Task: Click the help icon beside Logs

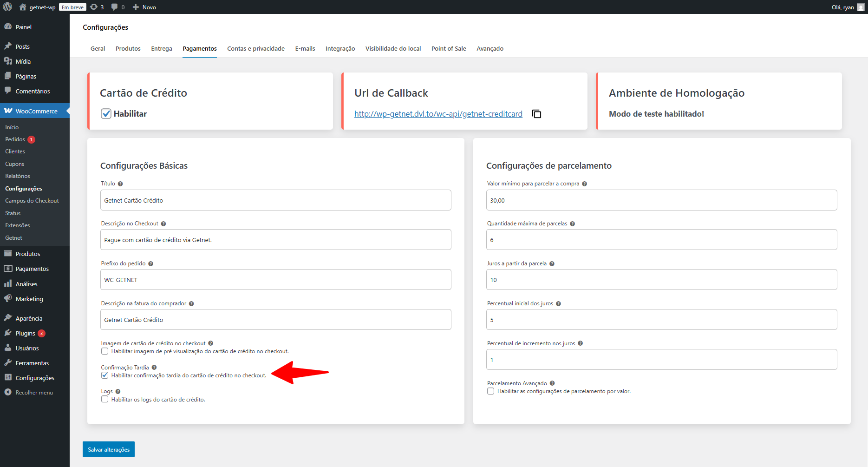Action: click(x=118, y=392)
